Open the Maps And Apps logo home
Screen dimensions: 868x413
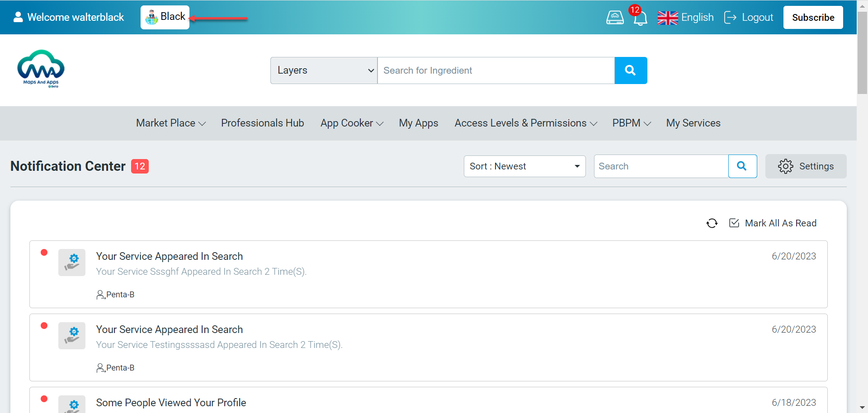pos(41,69)
